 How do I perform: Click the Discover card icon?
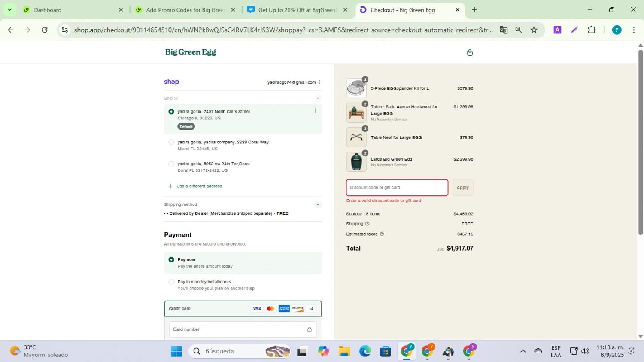tap(298, 309)
